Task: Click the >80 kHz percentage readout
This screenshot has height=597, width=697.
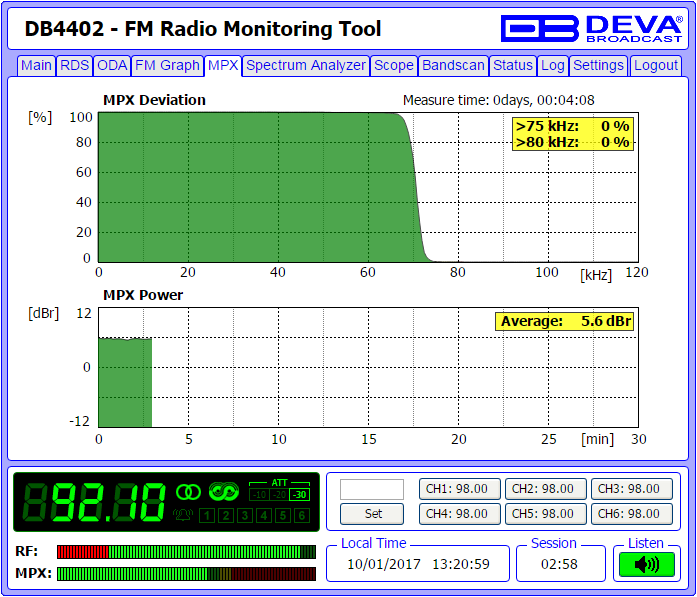Action: coord(573,142)
